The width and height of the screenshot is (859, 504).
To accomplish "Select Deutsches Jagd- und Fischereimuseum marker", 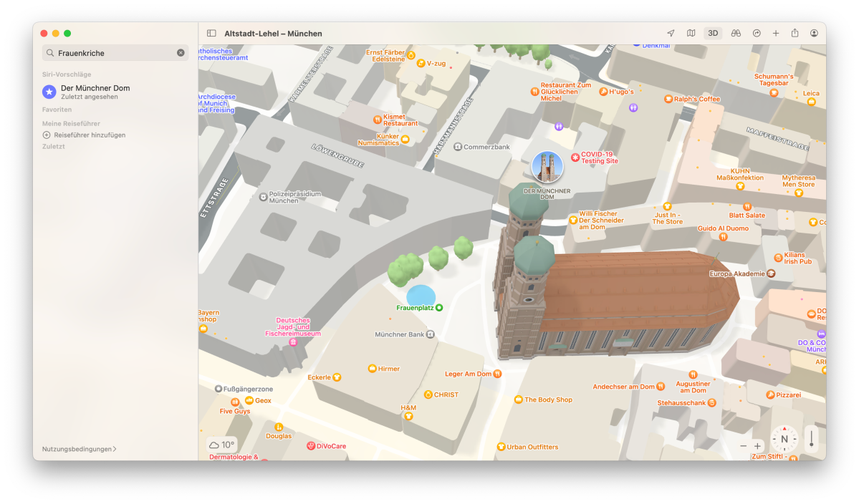I will tap(293, 342).
